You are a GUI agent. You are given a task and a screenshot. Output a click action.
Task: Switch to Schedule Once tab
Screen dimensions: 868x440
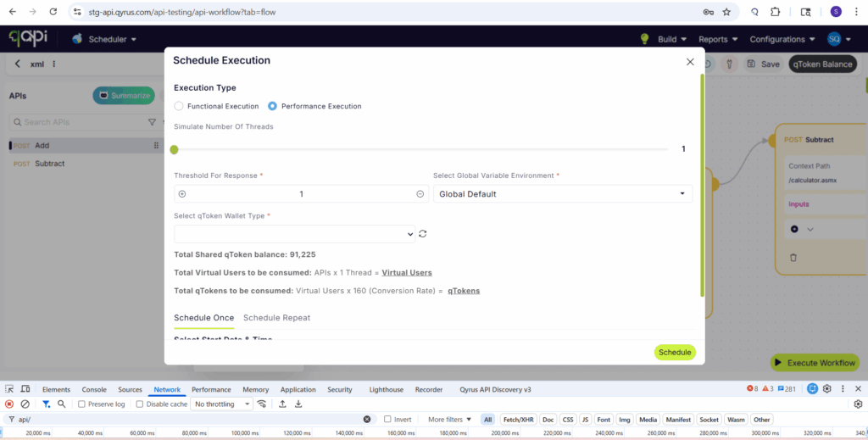(203, 318)
